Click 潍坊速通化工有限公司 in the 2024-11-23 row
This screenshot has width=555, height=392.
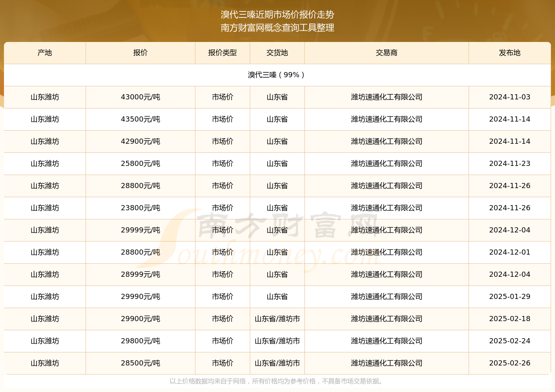tap(387, 164)
